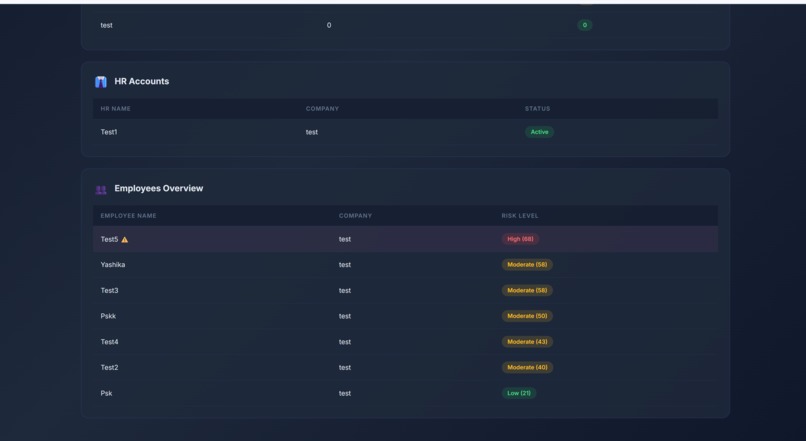The height and width of the screenshot is (441, 806).
Task: Click the HR Accounts heading
Action: point(141,81)
